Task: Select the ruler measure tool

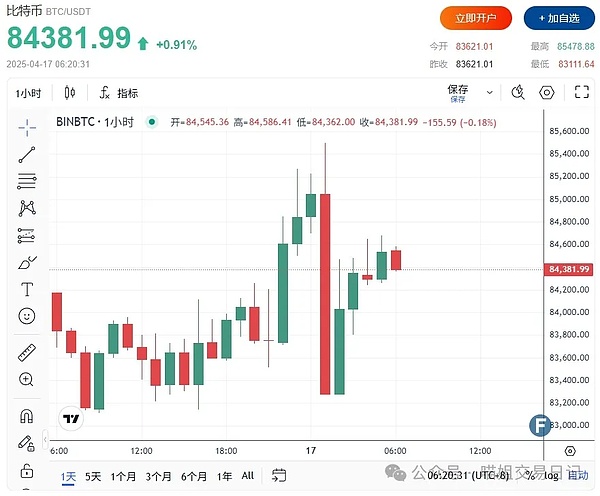Action: 27,352
